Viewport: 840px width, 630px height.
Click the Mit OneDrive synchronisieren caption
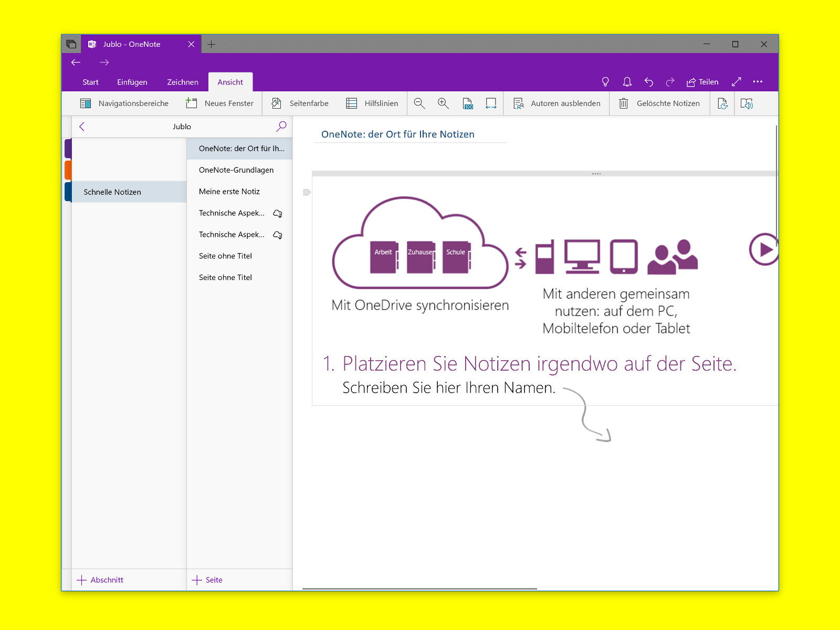click(420, 305)
